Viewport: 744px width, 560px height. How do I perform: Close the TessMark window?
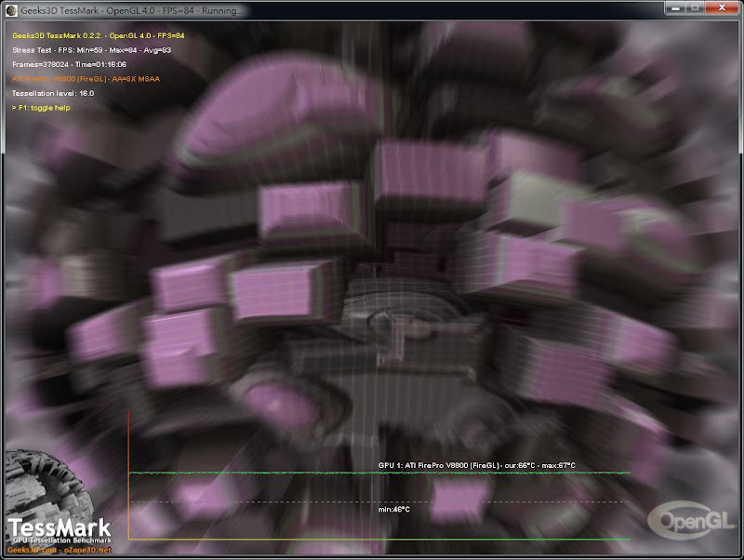point(722,7)
